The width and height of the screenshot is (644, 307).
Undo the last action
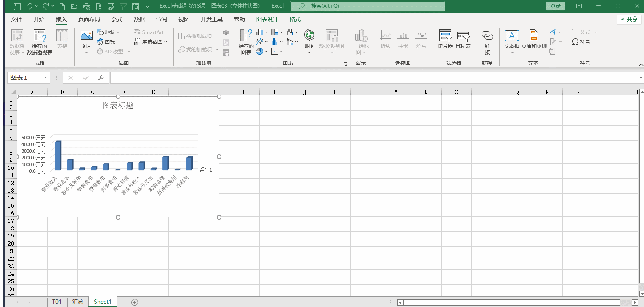(29, 6)
